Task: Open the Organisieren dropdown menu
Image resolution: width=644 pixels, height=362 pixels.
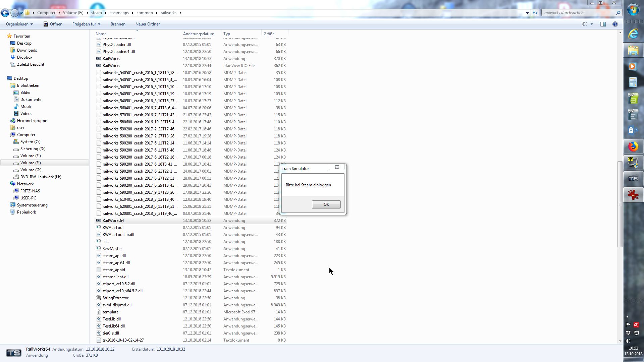Action: 19,24
